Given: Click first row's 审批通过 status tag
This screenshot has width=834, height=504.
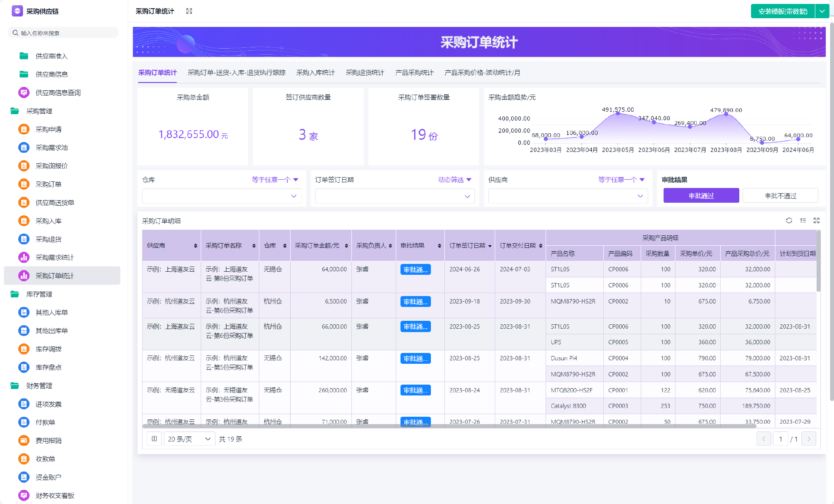Looking at the screenshot, I should (x=415, y=270).
